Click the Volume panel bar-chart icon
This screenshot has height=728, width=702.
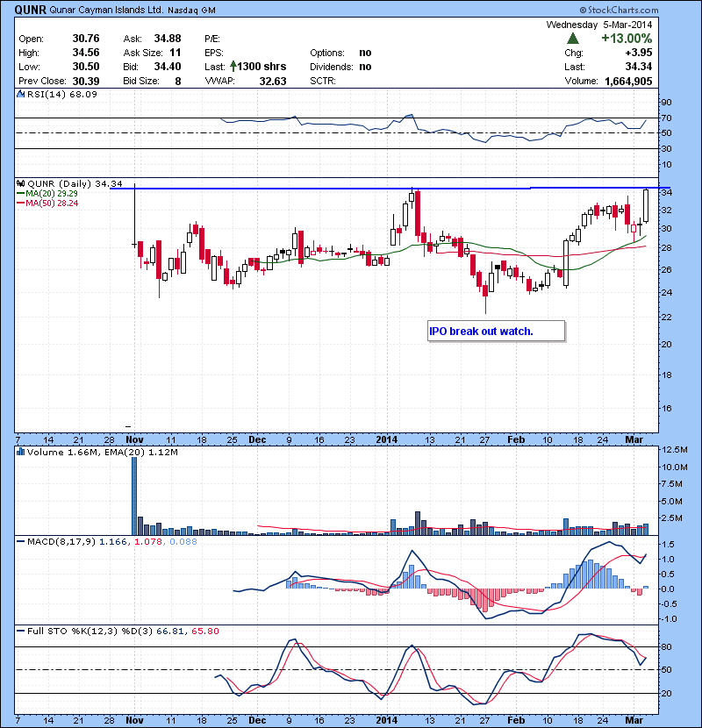[20, 452]
